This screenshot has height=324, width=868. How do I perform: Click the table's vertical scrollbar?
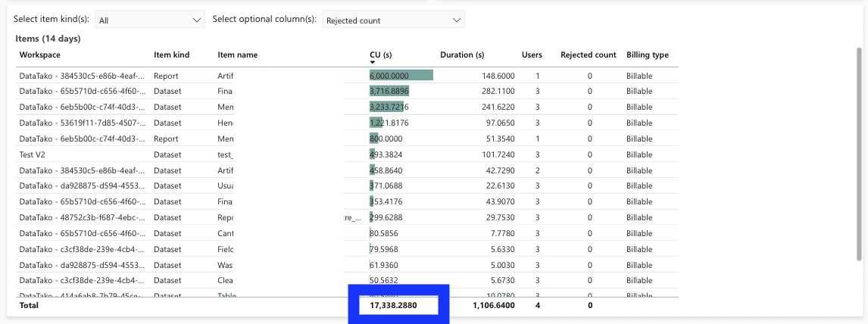point(859,155)
